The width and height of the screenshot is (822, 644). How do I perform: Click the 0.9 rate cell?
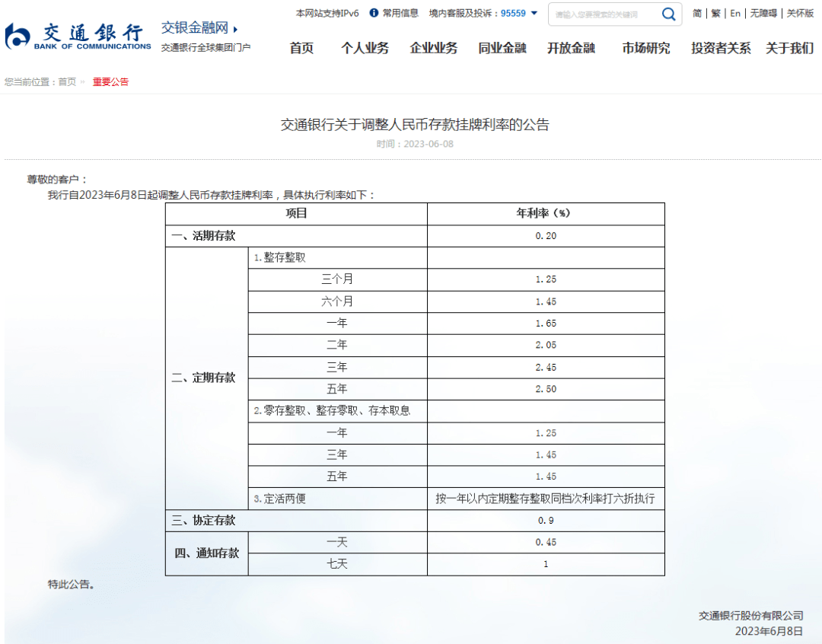pyautogui.click(x=546, y=521)
